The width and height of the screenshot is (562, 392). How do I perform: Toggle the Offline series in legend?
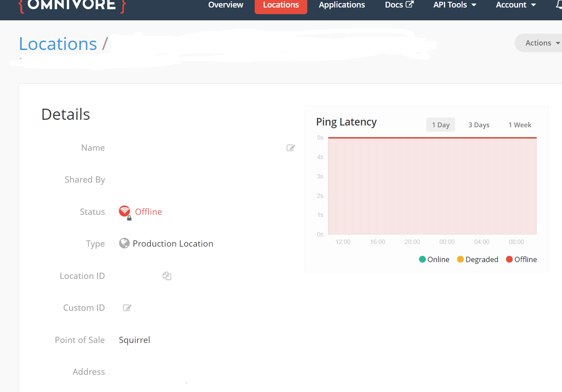tap(521, 259)
